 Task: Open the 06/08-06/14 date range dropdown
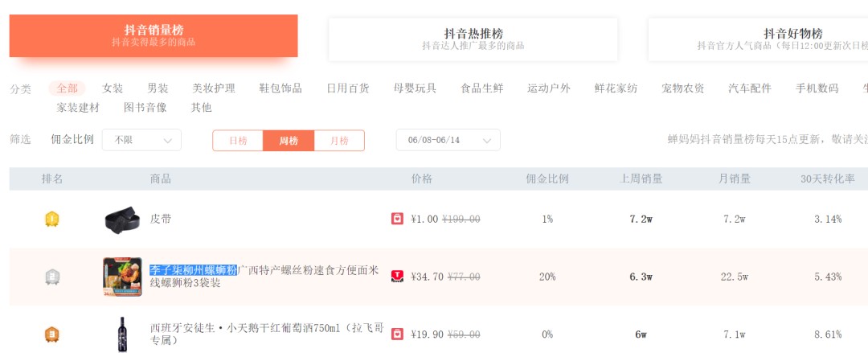(448, 140)
